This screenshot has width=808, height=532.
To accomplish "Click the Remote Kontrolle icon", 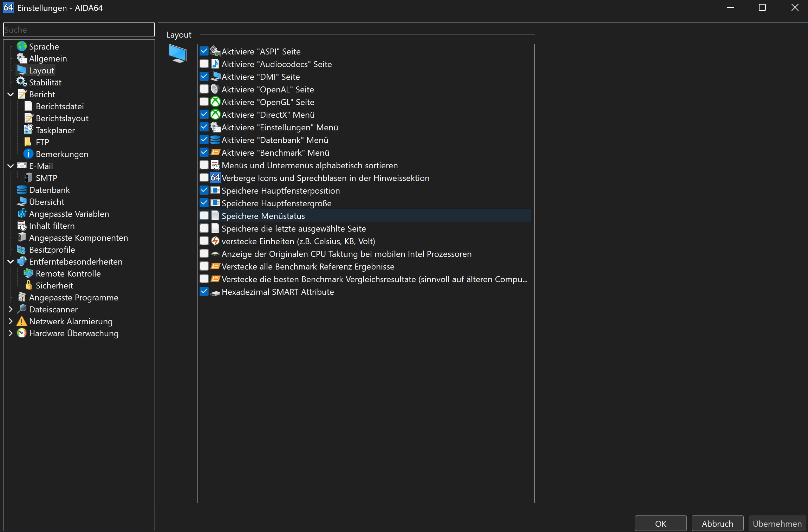I will coord(28,273).
